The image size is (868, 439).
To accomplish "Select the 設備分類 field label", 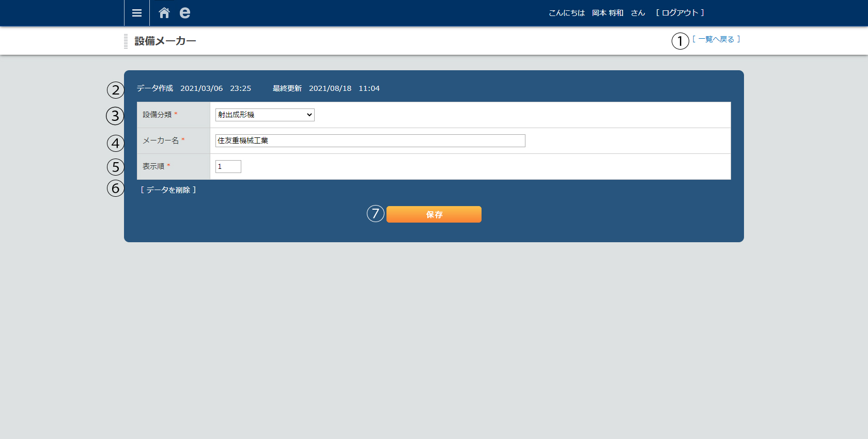I will point(157,115).
